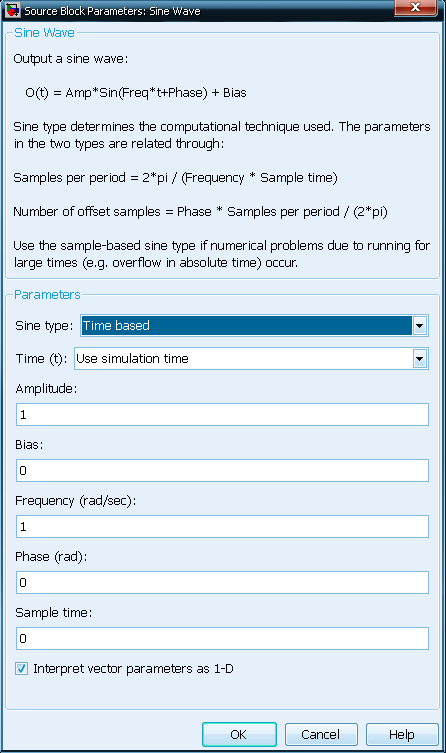Click the 'Use simulation time' combo box
The height and width of the screenshot is (753, 446).
pos(251,359)
